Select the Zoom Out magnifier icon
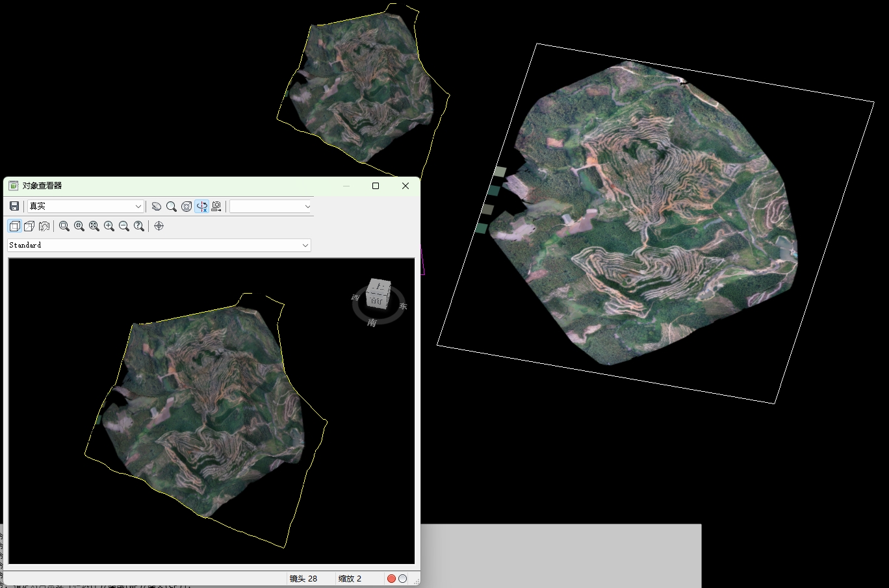Viewport: 889px width, 588px height. pyautogui.click(x=123, y=225)
